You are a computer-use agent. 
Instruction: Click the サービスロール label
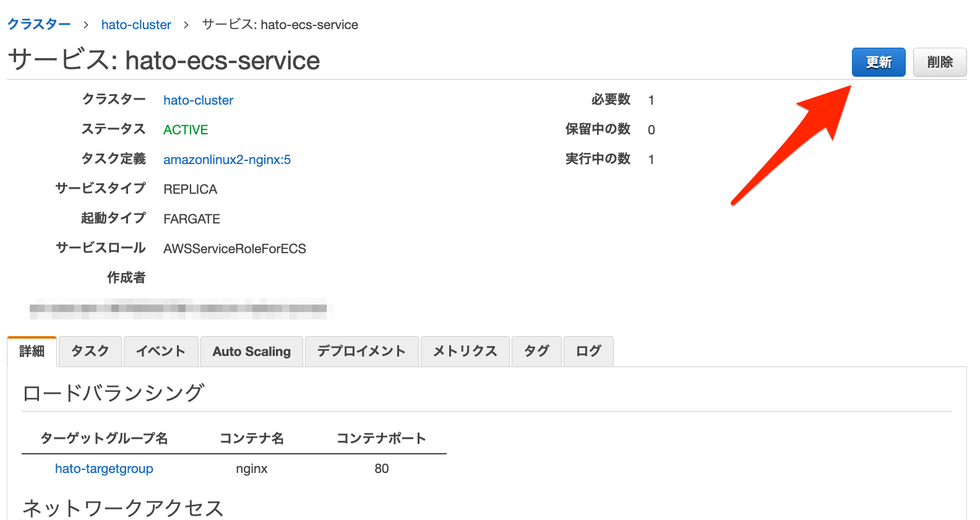(101, 248)
